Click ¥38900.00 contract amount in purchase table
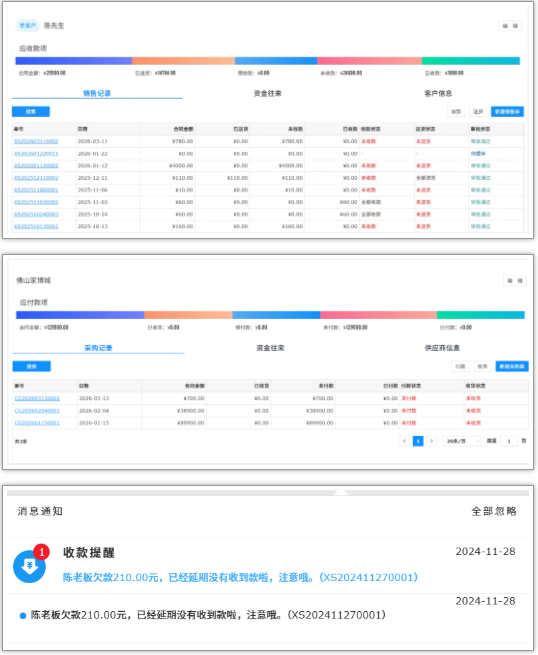Viewport: 538px width, 655px height. 190,411
